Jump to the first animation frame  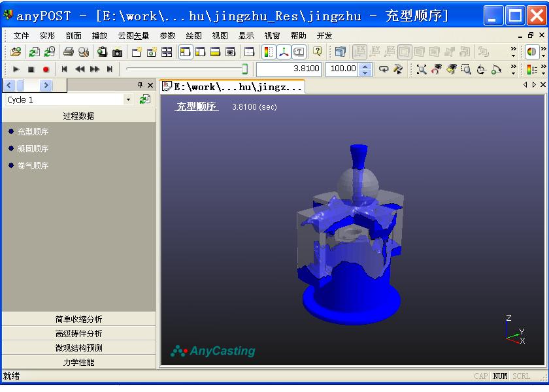[65, 69]
